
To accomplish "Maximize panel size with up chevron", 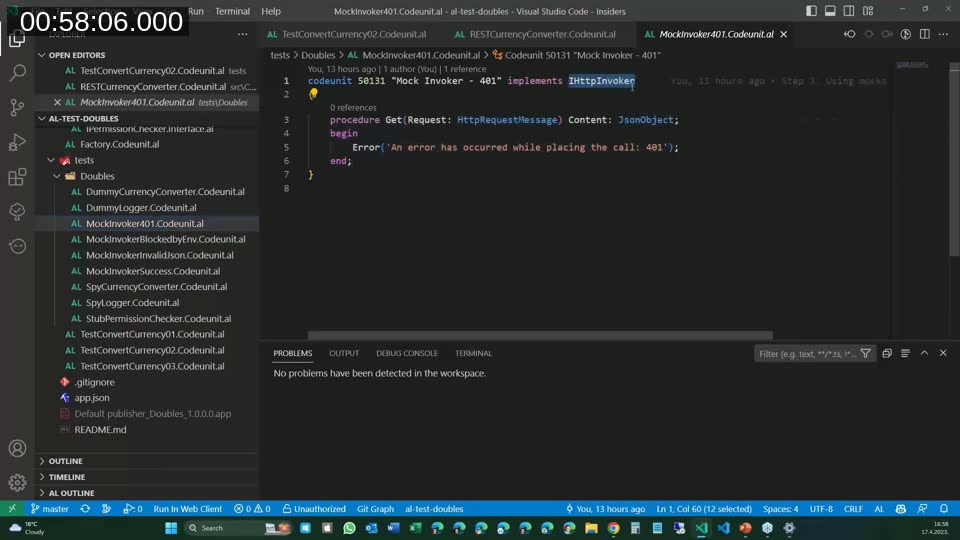I will (x=924, y=353).
